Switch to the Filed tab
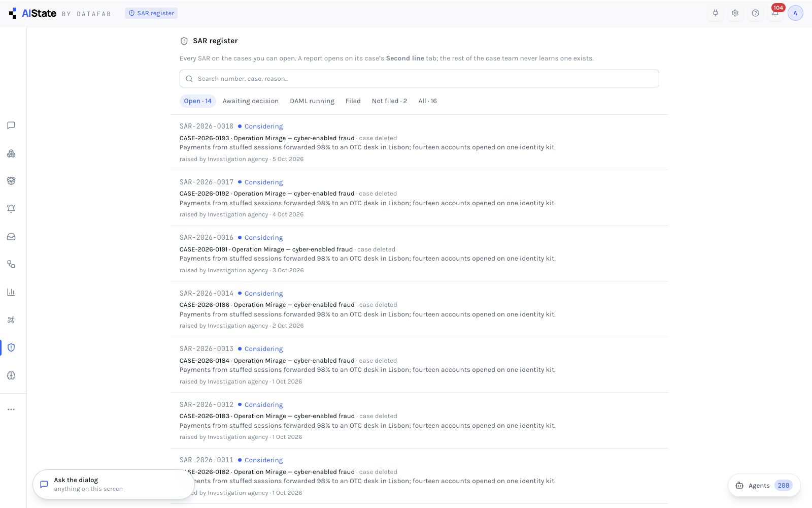 [x=353, y=101]
